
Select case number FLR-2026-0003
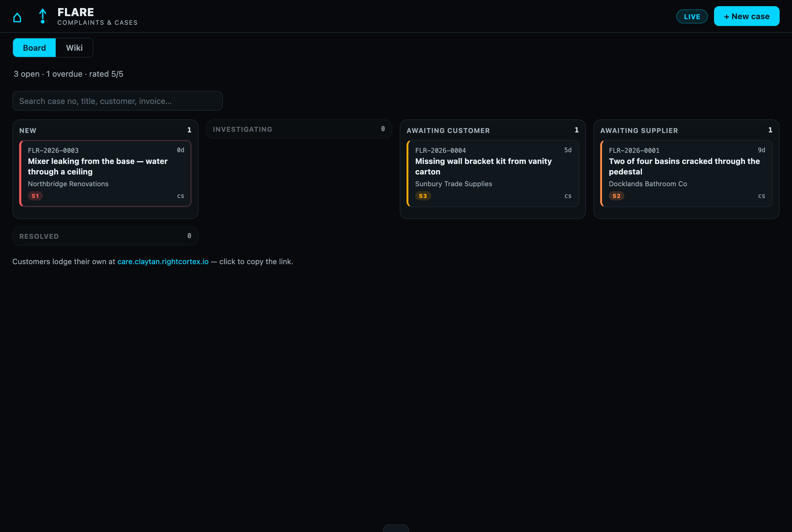(x=53, y=150)
